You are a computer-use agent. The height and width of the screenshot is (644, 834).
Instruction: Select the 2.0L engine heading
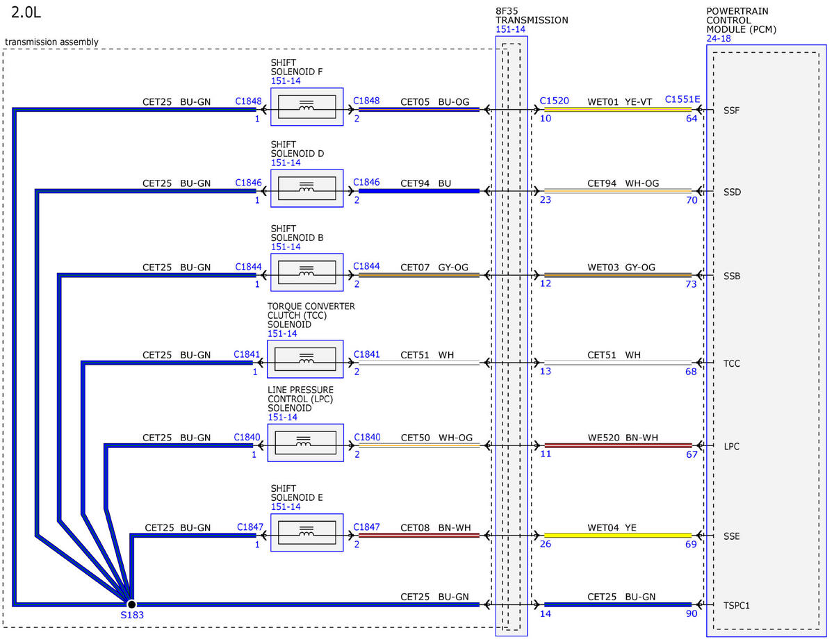tap(26, 13)
